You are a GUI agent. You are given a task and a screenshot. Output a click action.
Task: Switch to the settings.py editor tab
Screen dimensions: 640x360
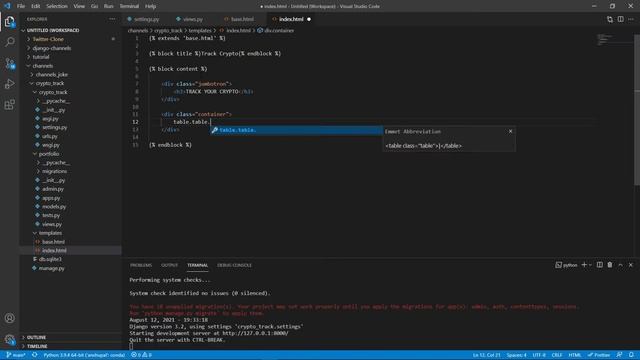146,19
